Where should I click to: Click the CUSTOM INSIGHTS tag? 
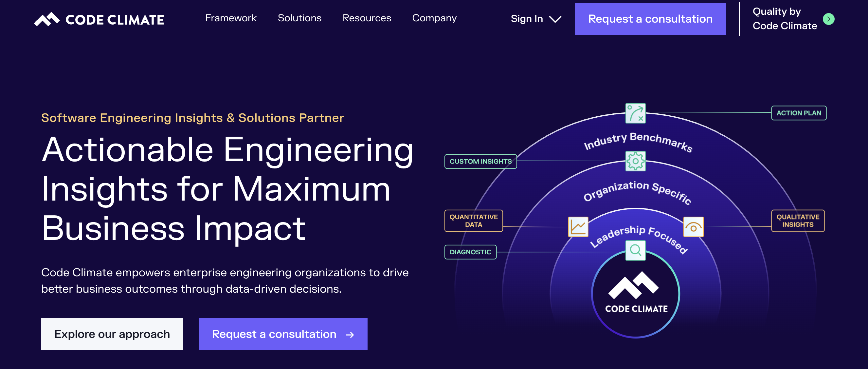tap(480, 162)
